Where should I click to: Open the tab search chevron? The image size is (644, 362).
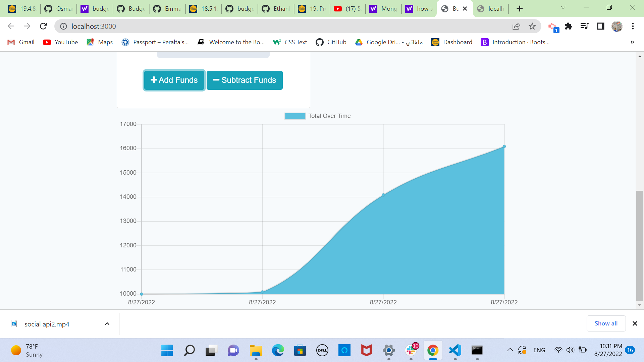563,7
